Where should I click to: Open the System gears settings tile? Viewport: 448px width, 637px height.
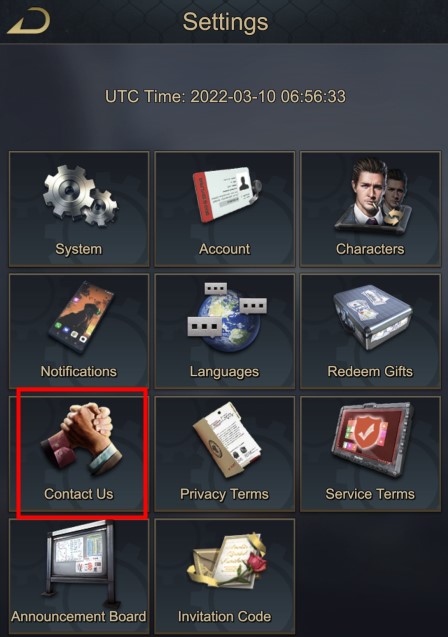tap(79, 209)
